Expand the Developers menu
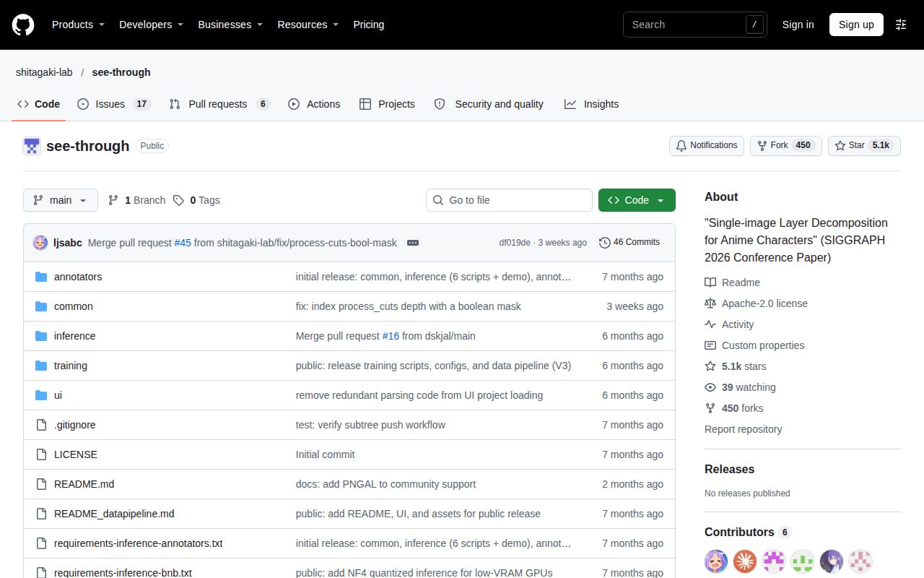 pos(151,25)
